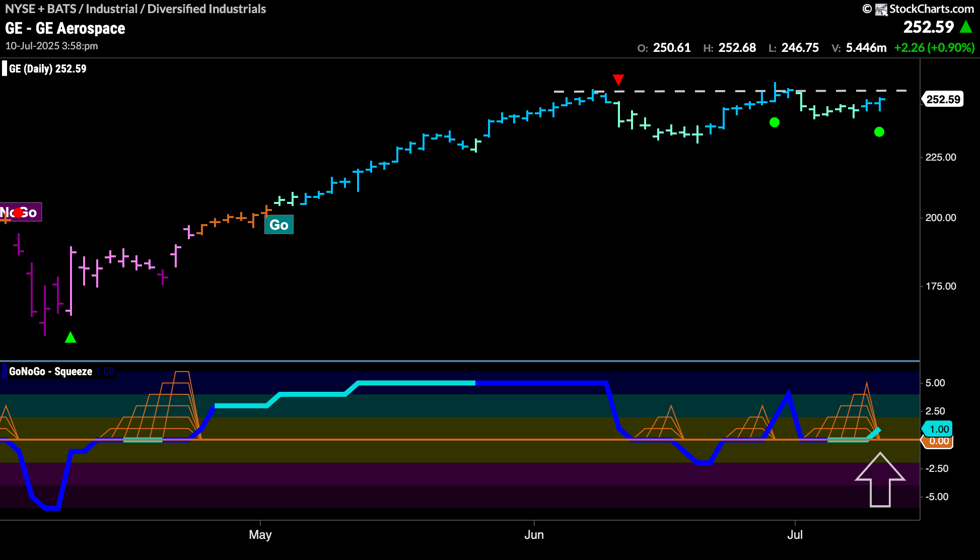
Task: Click the green Go trend label
Action: point(279,225)
